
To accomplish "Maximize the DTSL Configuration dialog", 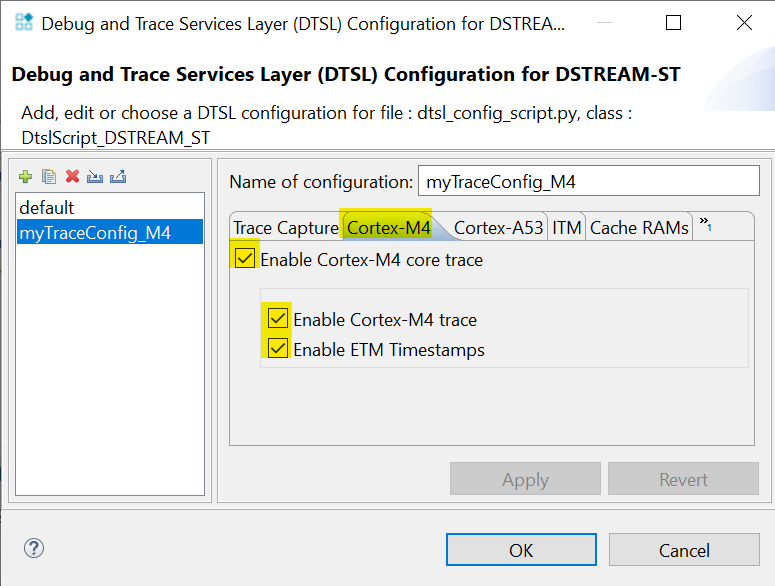I will (673, 23).
